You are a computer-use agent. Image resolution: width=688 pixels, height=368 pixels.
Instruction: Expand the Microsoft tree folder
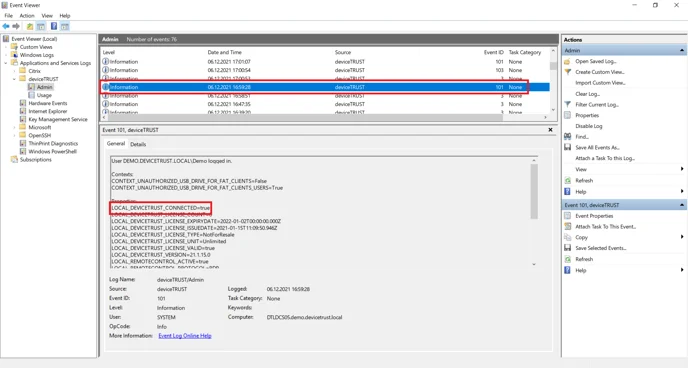coord(14,127)
